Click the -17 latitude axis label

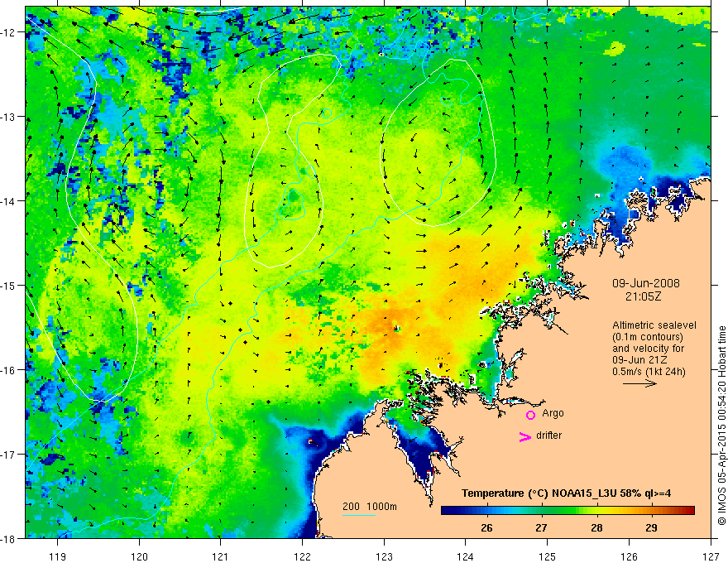tap(9, 454)
